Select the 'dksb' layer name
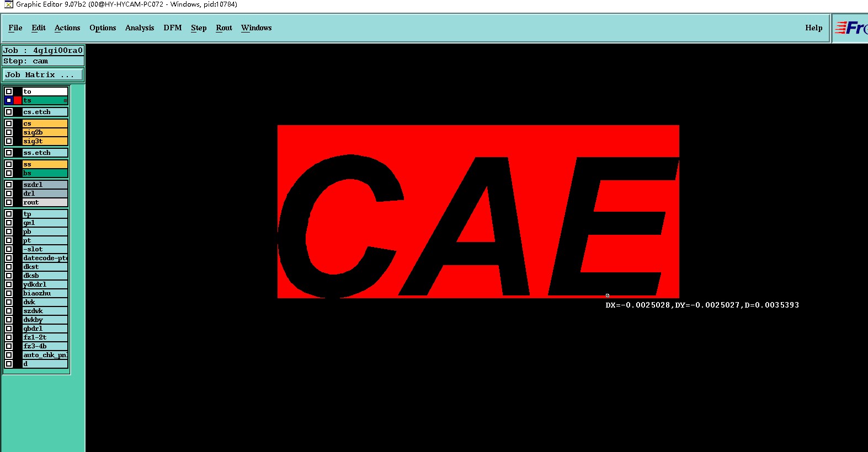The width and height of the screenshot is (868, 452). click(x=45, y=276)
